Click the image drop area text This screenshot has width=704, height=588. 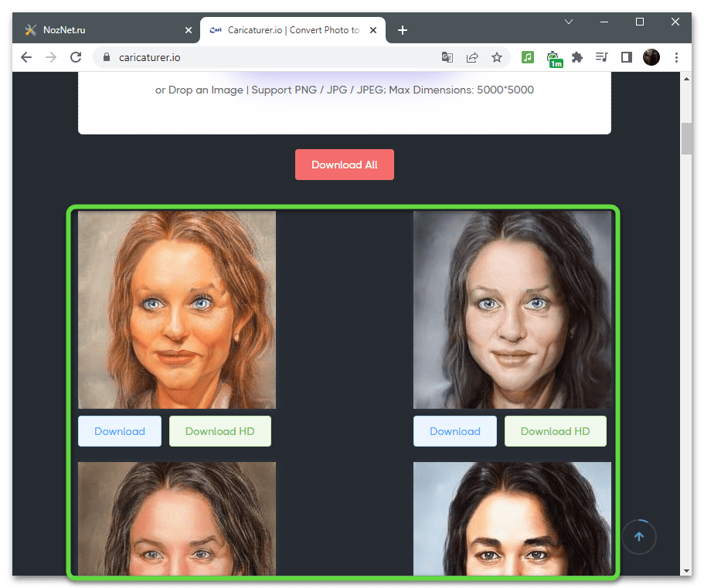(345, 90)
